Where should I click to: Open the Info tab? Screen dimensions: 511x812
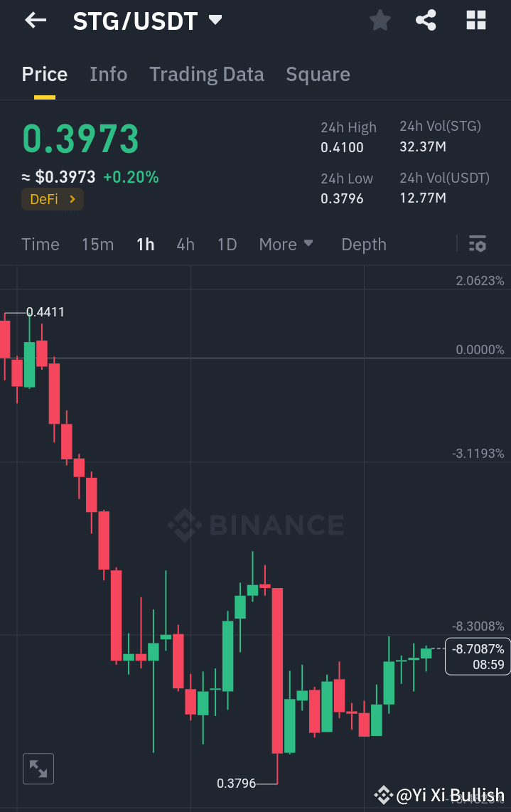tap(108, 74)
